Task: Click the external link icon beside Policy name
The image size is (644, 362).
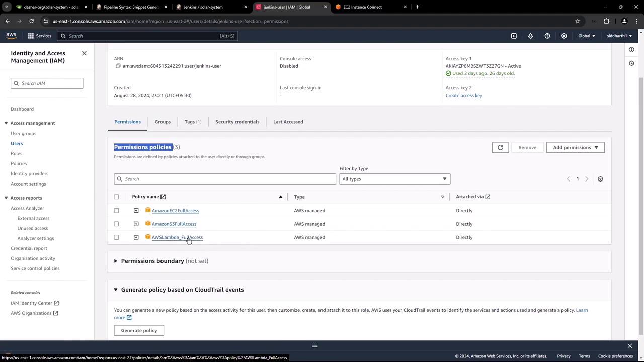Action: tap(163, 197)
